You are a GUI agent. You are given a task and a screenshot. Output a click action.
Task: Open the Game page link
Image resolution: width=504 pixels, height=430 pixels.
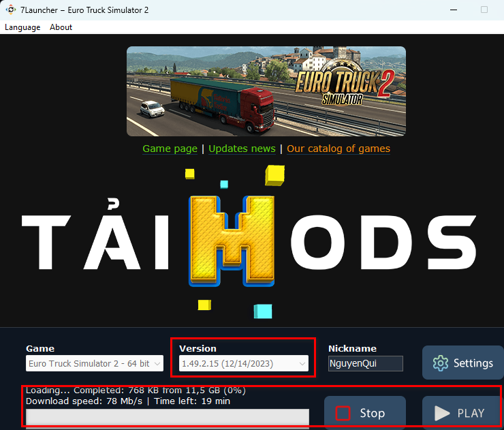point(170,149)
